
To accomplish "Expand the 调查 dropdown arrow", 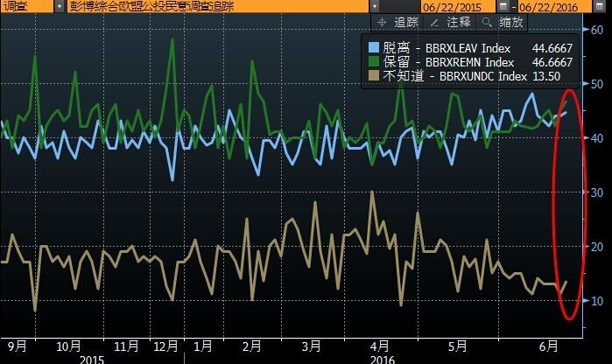I will click(x=59, y=6).
